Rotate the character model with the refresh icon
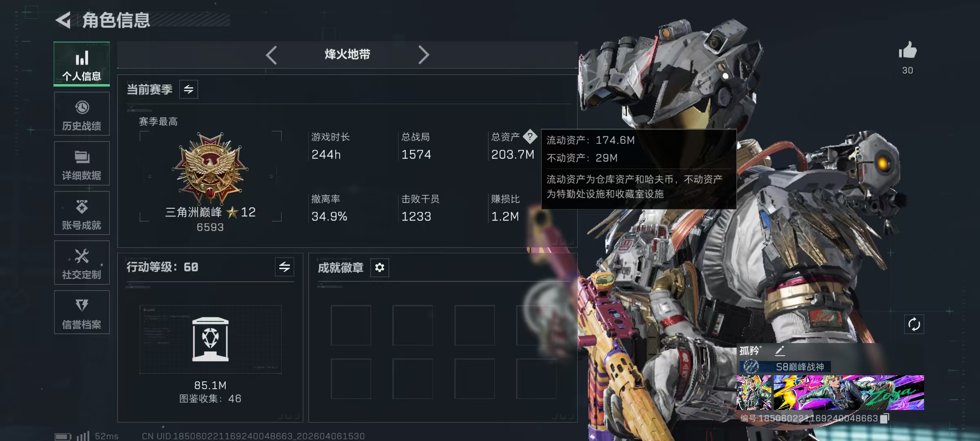 click(x=914, y=325)
